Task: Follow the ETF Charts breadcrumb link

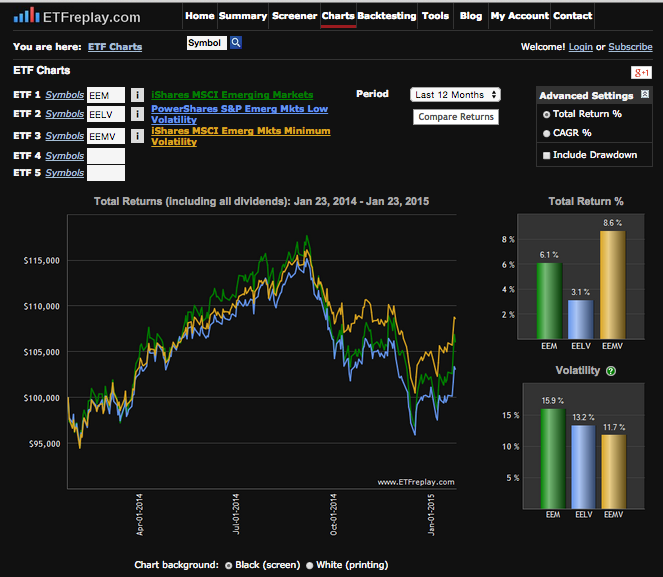Action: pyautogui.click(x=115, y=47)
